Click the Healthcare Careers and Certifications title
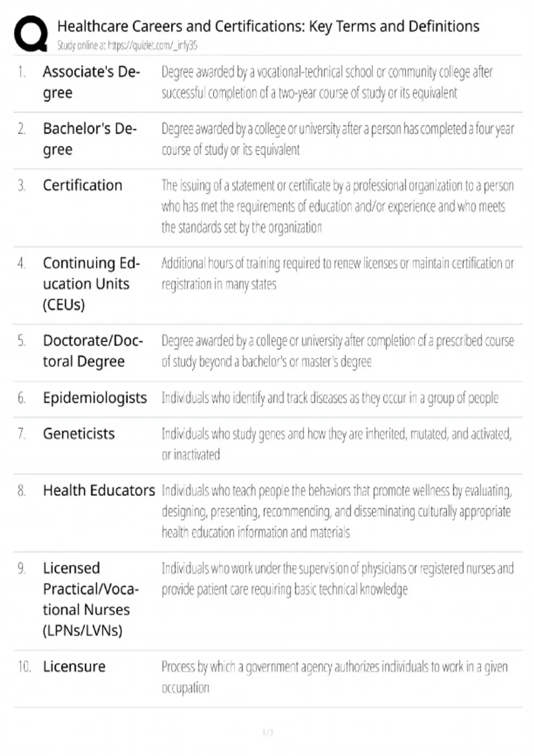534x756 pixels. [268, 27]
